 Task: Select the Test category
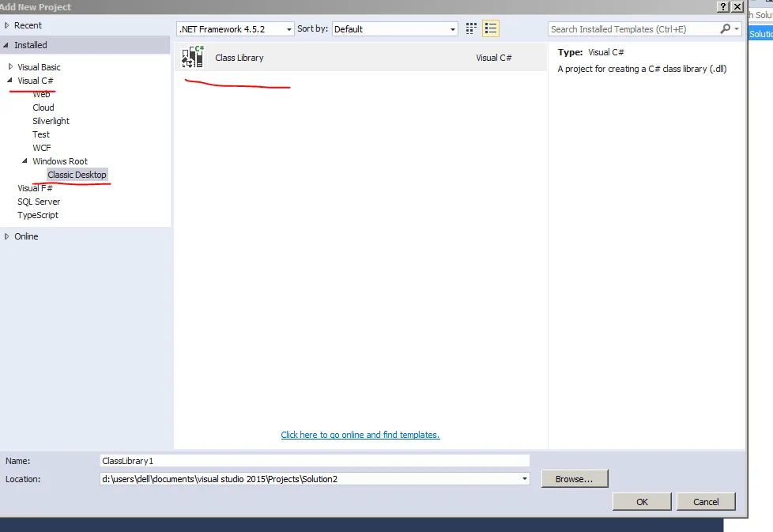coord(41,134)
